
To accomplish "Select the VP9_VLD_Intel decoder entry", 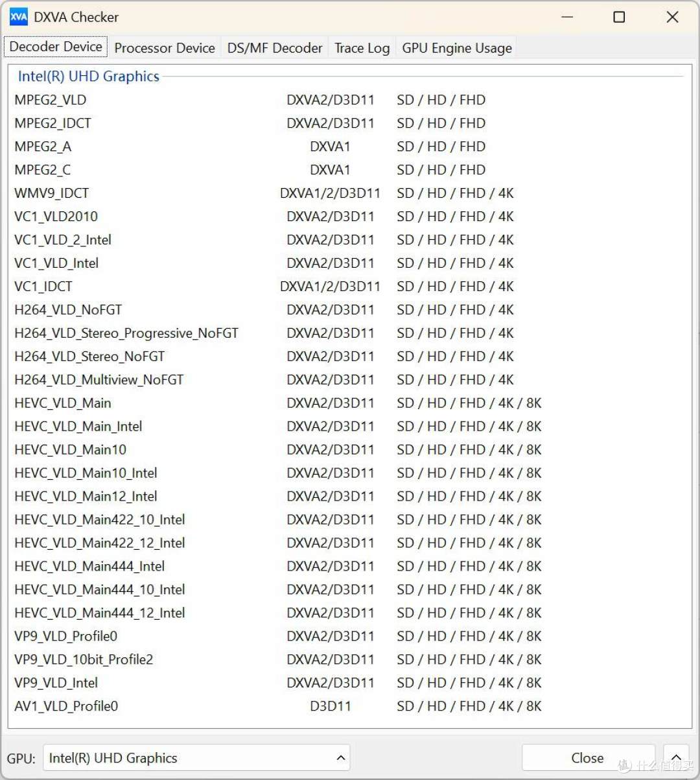I will [x=349, y=683].
